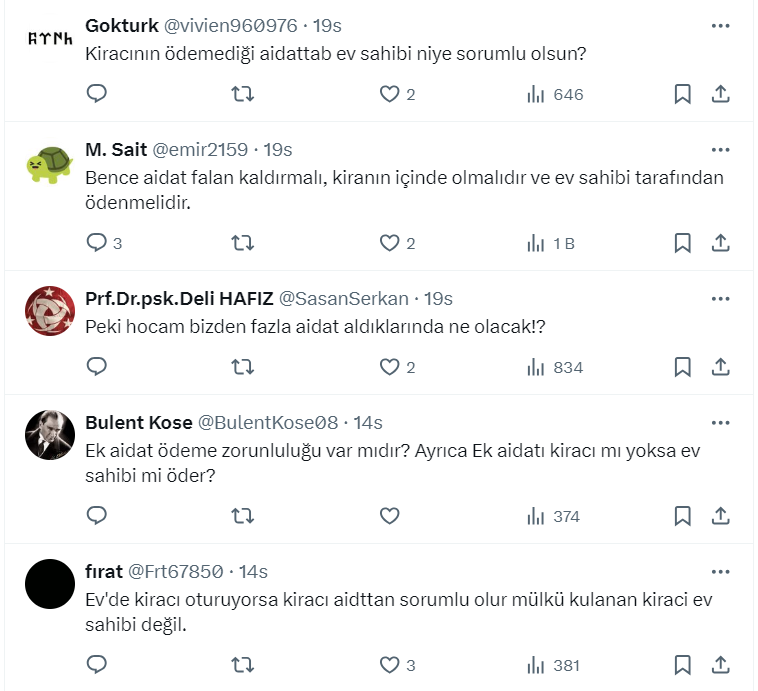Click M. Sait's turtle avatar
Viewport: 758px width, 691px height.
(50, 163)
